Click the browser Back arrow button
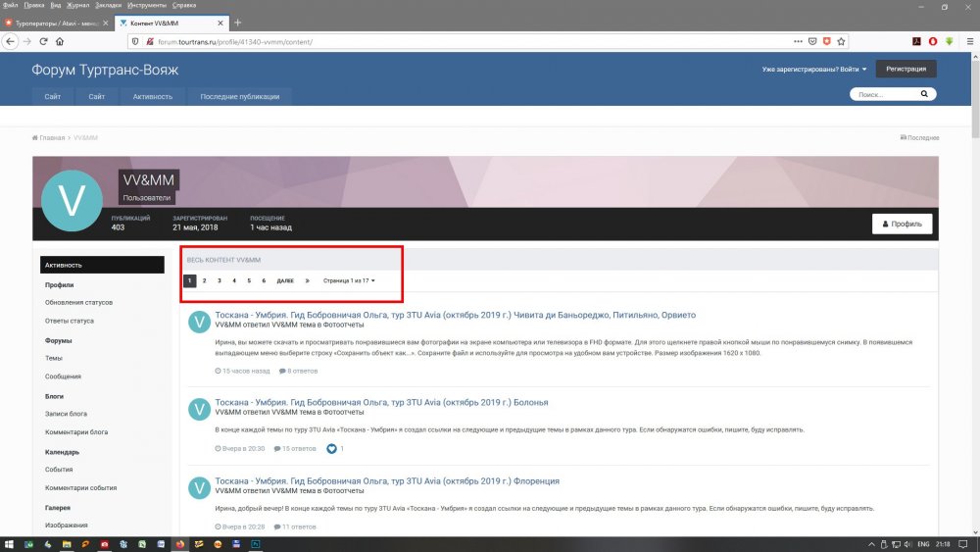 coord(11,41)
